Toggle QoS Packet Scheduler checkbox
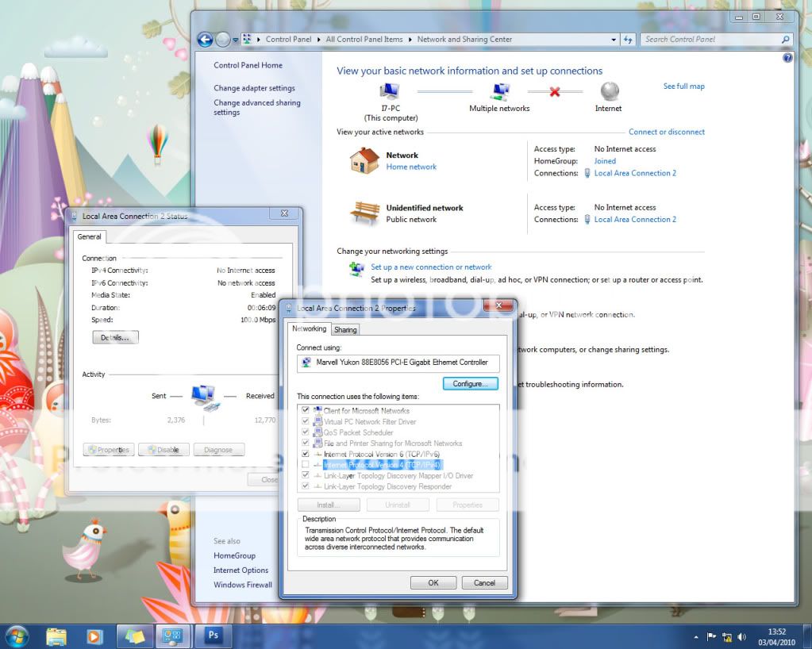The width and height of the screenshot is (812, 649). coord(306,432)
